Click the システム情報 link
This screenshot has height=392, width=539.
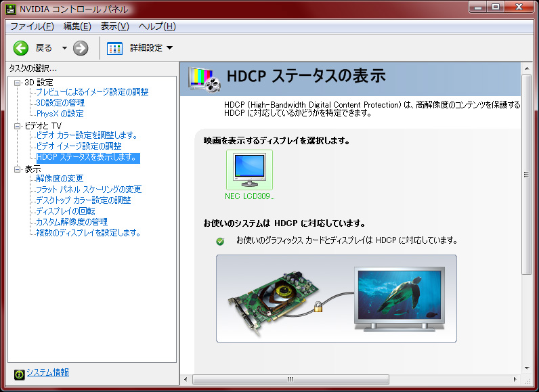48,372
